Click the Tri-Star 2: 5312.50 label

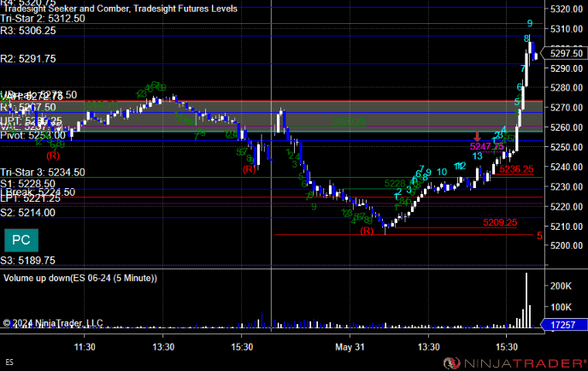click(x=43, y=19)
